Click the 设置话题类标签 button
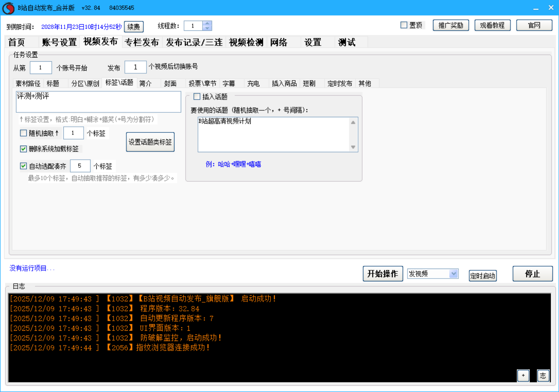 (150, 142)
